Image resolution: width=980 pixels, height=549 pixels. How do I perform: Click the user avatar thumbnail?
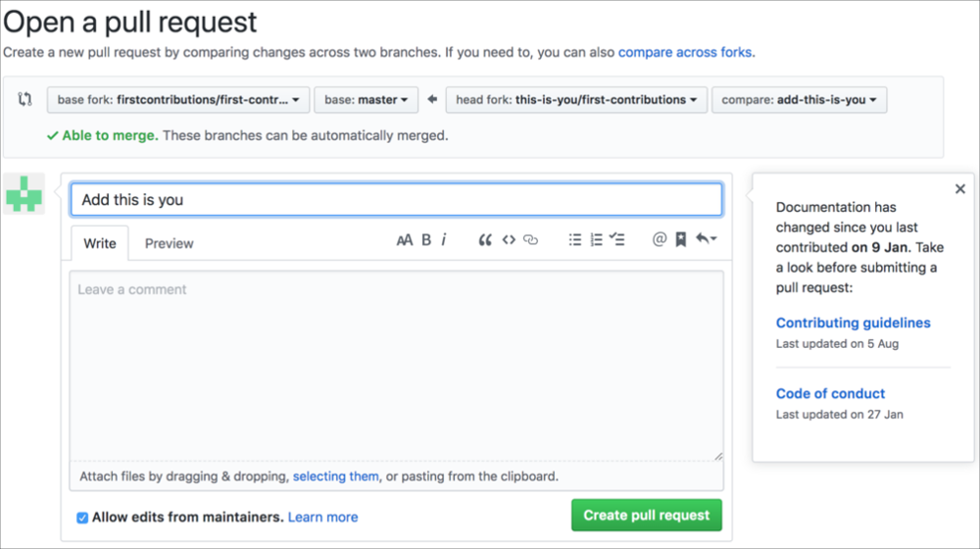24,194
